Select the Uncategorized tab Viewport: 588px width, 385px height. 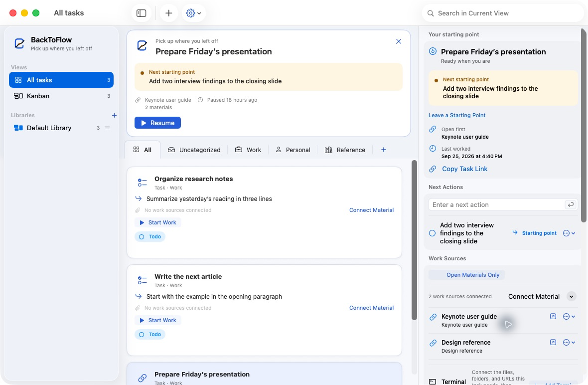tap(194, 150)
